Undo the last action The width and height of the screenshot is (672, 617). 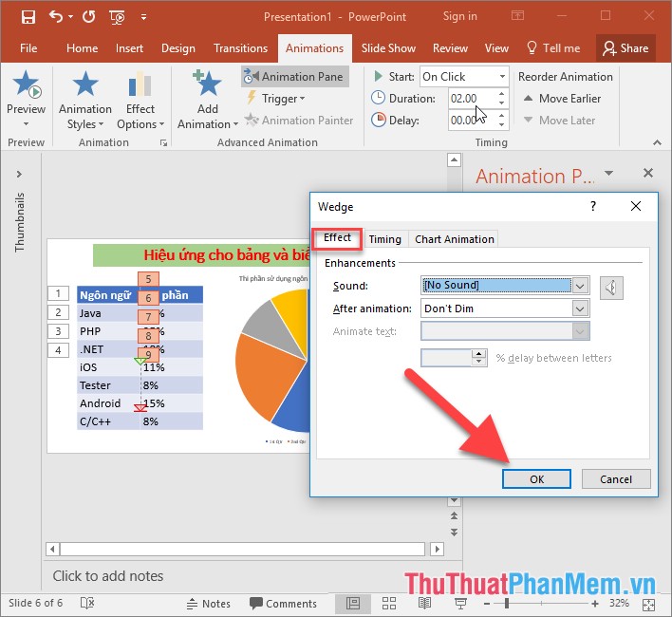pyautogui.click(x=56, y=17)
